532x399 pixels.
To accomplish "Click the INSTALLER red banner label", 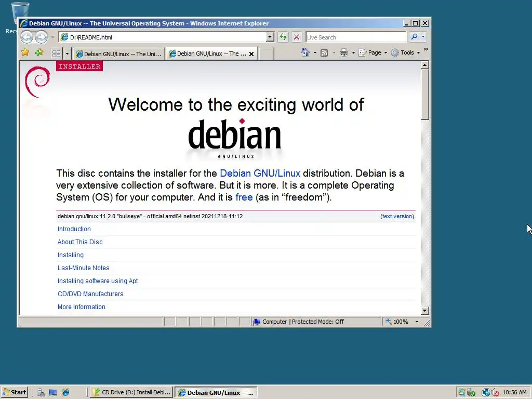I will coord(79,66).
